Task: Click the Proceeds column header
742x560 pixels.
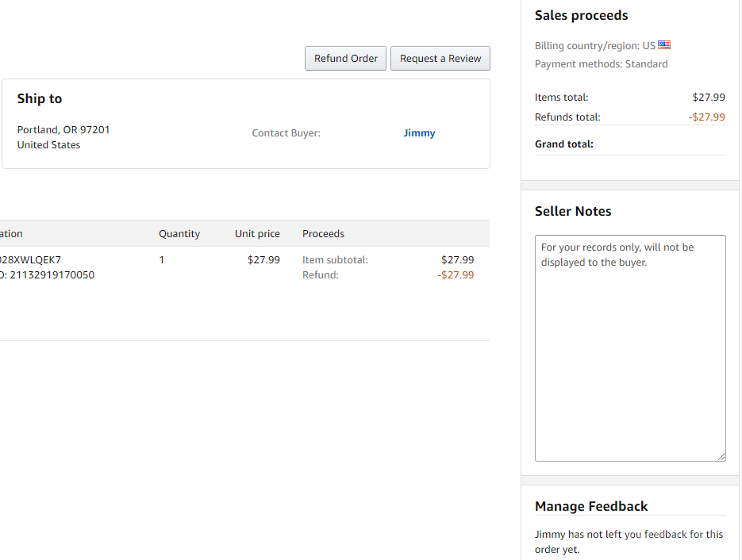Action: pyautogui.click(x=323, y=234)
